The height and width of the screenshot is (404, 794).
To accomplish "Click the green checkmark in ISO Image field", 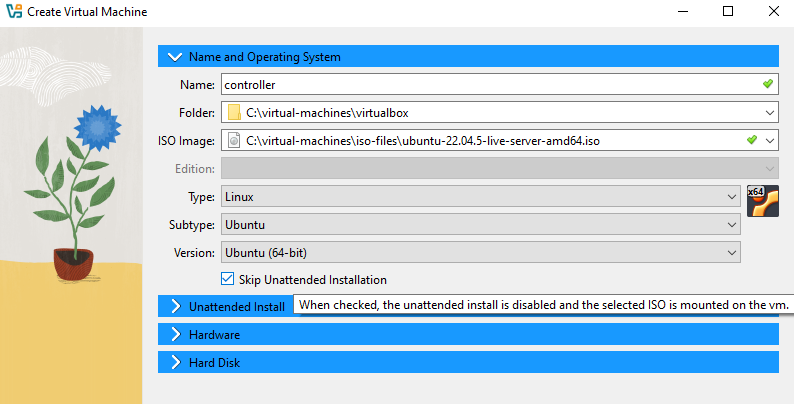I will pyautogui.click(x=752, y=140).
